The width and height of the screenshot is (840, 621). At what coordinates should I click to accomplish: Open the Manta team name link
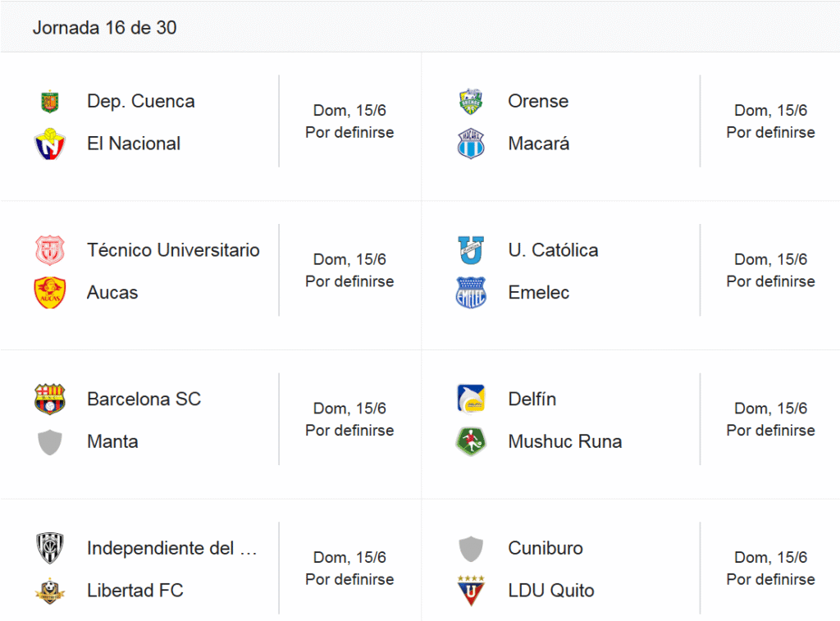click(x=112, y=441)
